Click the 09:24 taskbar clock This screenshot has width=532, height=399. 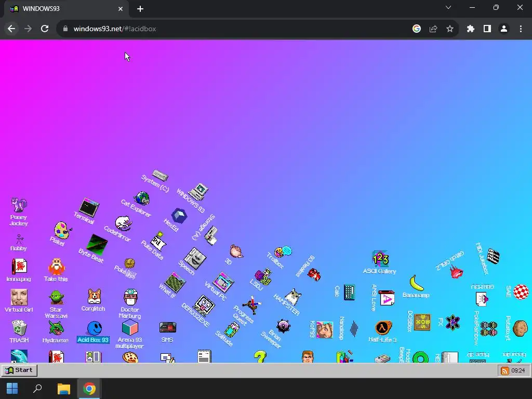point(518,370)
